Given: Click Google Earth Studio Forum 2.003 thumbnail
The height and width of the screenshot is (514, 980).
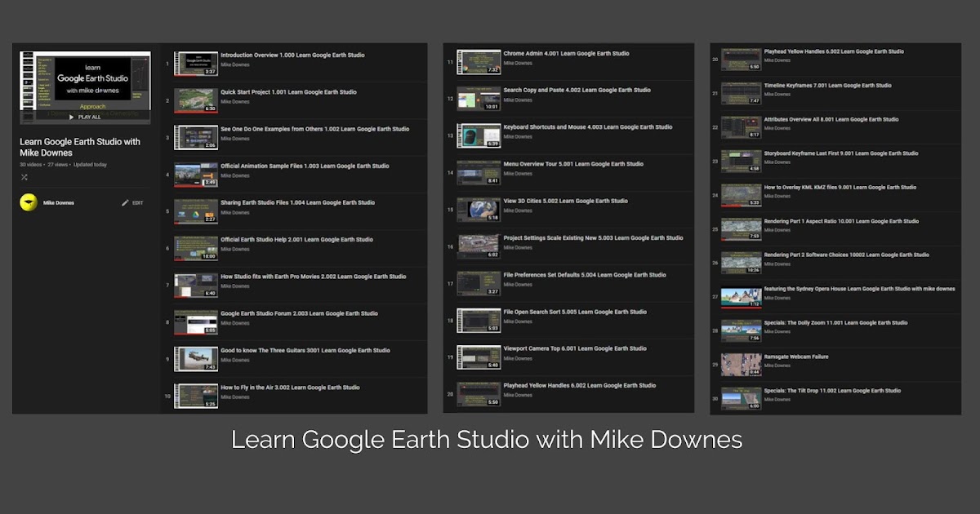Looking at the screenshot, I should pos(196,322).
